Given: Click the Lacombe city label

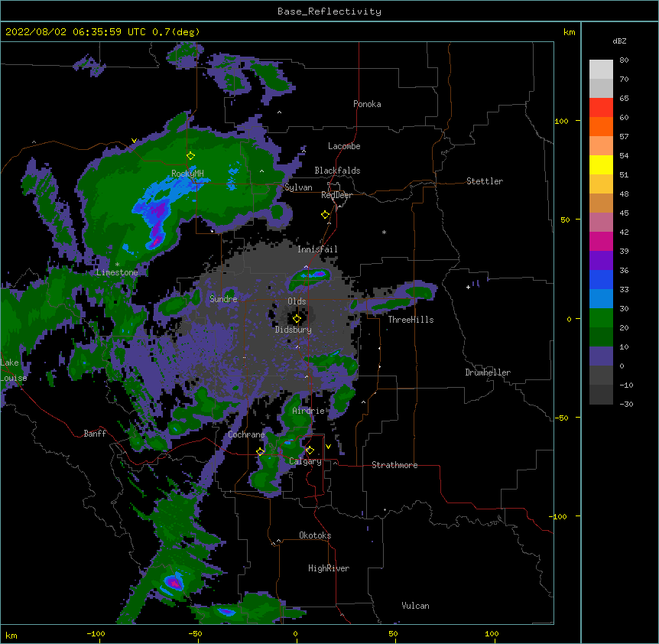Looking at the screenshot, I should (x=344, y=146).
